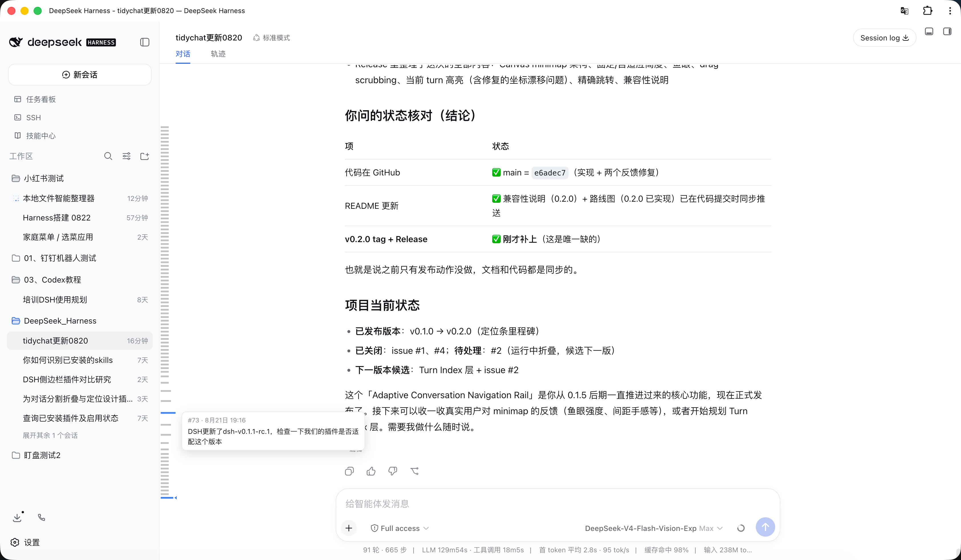961x560 pixels.
Task: Click 展开其余 1 个会话 link
Action: pyautogui.click(x=50, y=435)
